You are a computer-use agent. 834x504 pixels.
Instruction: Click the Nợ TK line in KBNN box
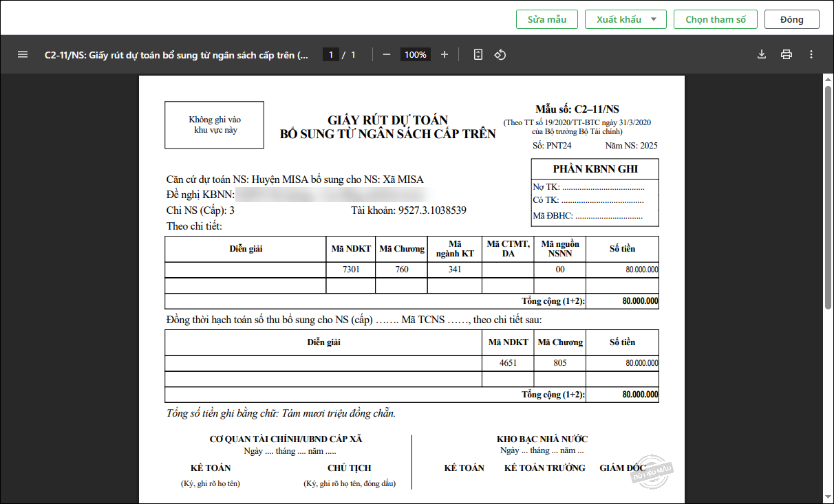[x=589, y=187]
